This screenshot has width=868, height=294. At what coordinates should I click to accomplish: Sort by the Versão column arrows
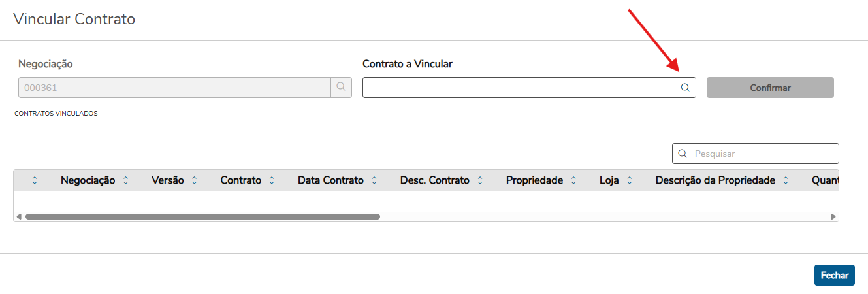194,180
